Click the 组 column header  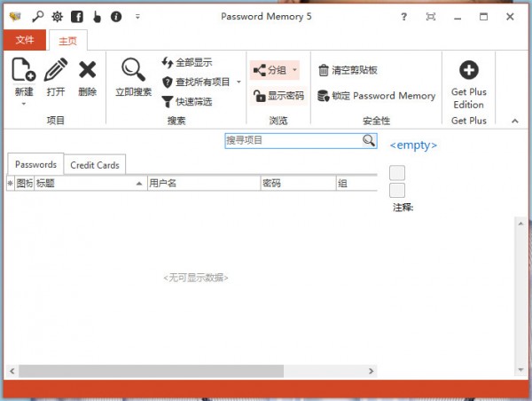coord(357,184)
